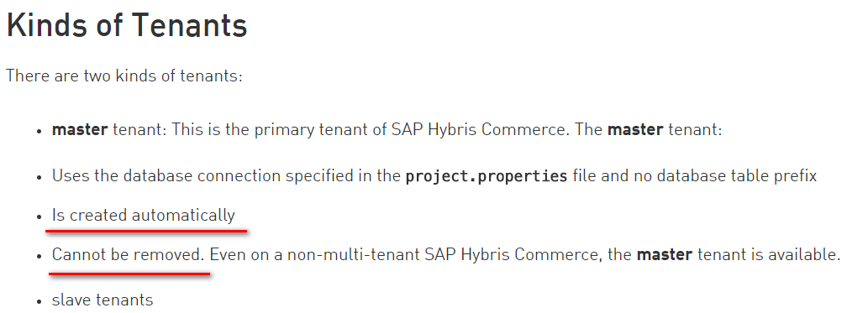
Task: Click the 'tenant is available' ending text
Action: click(769, 255)
